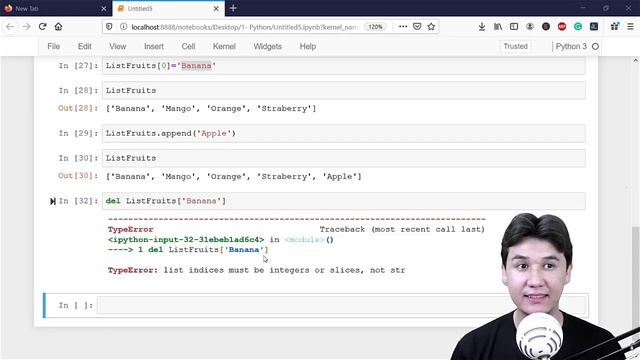Click the In [32] prompt label
The width and height of the screenshot is (640, 360).
[78, 201]
